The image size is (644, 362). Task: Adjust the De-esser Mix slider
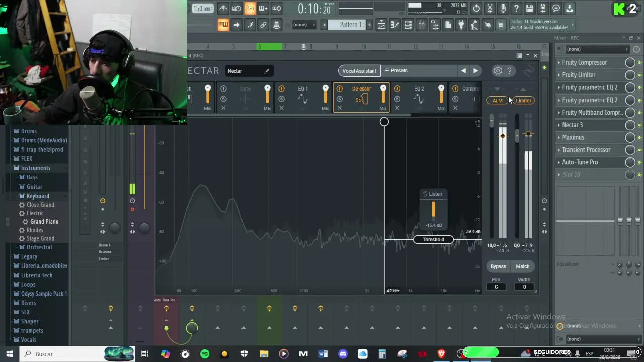(x=383, y=96)
